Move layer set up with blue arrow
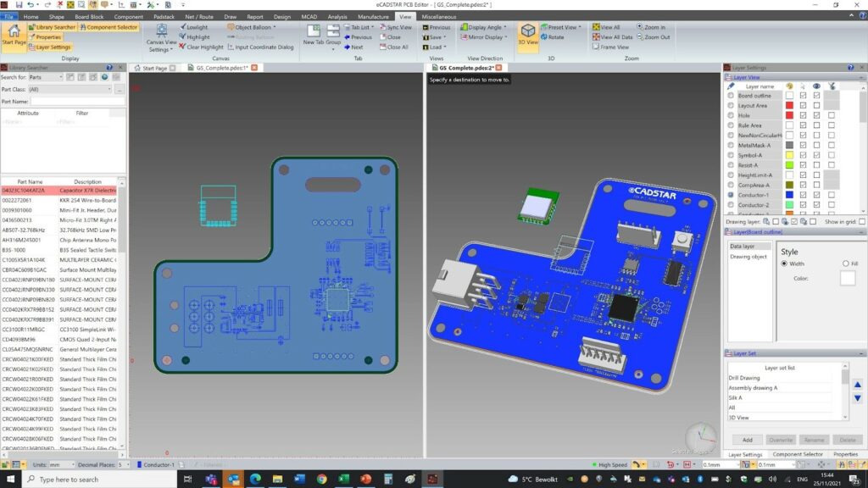The width and height of the screenshot is (868, 488). point(858,385)
